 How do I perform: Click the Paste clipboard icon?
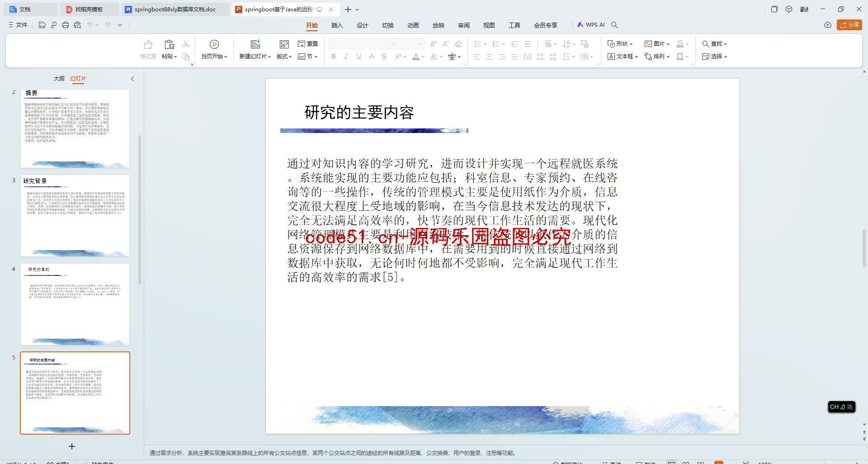pyautogui.click(x=169, y=44)
